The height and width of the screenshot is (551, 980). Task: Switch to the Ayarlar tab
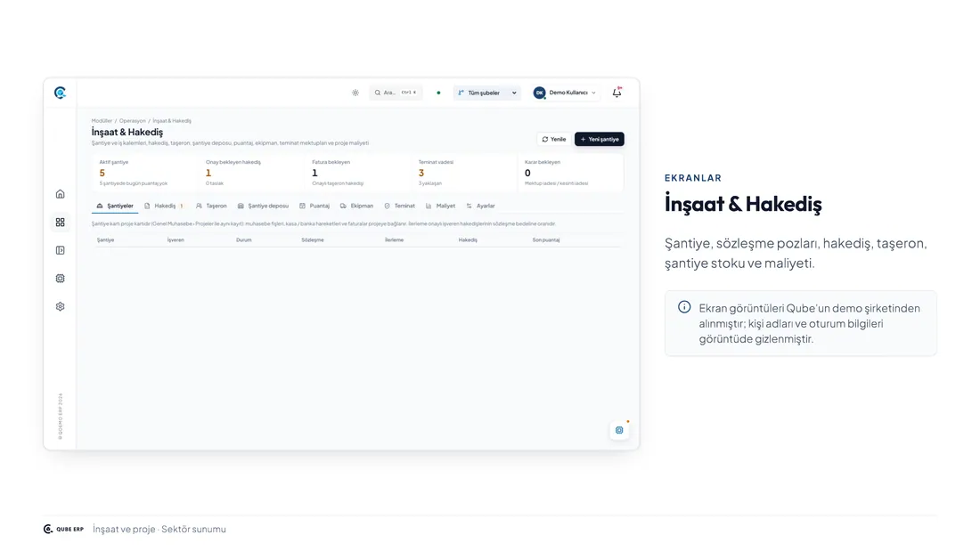[x=480, y=206]
